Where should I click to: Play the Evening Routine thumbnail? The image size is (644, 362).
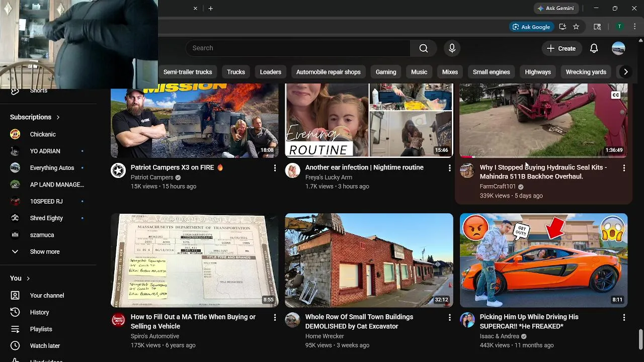(369, 120)
